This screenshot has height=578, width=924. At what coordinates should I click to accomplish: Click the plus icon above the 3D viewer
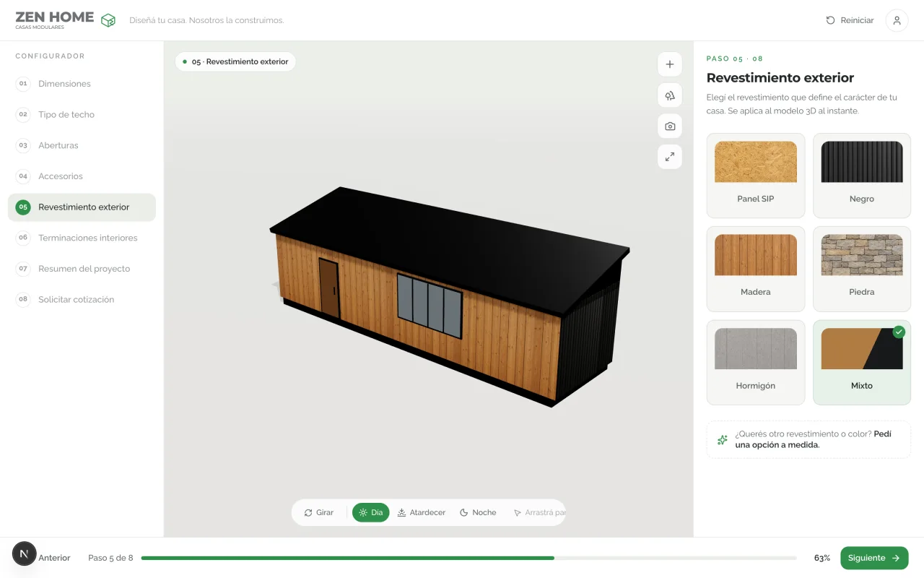[x=670, y=64]
